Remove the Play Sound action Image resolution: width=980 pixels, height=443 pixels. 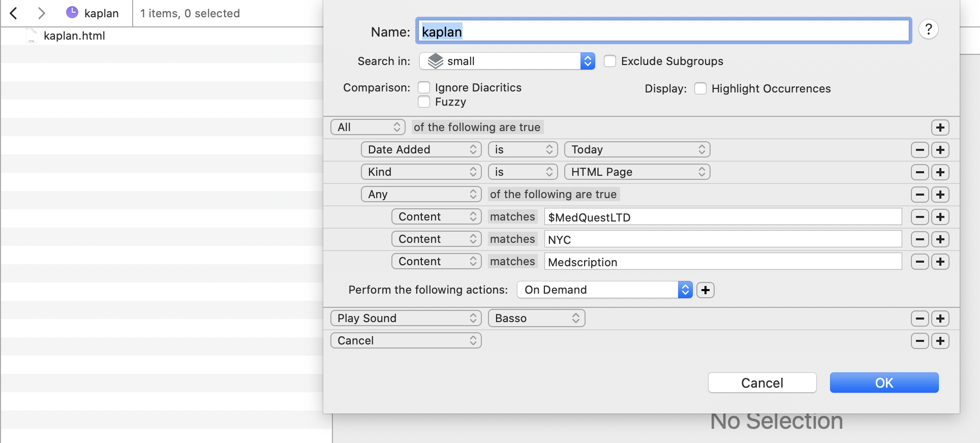[920, 319]
